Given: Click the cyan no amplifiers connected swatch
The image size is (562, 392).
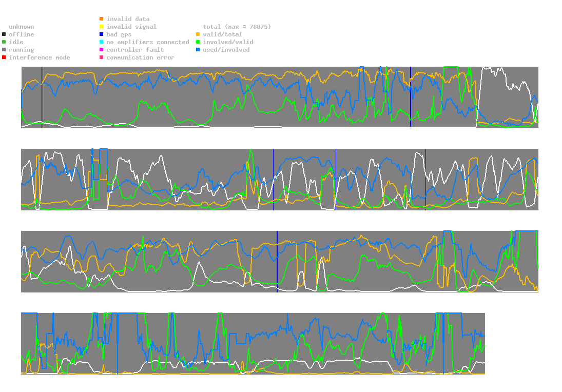Looking at the screenshot, I should click(102, 42).
